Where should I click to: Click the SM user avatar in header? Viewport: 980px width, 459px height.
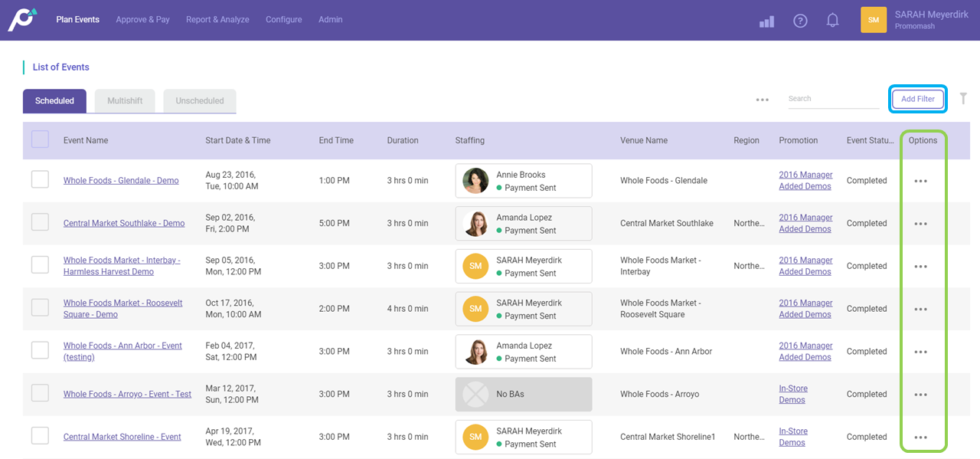pos(874,20)
